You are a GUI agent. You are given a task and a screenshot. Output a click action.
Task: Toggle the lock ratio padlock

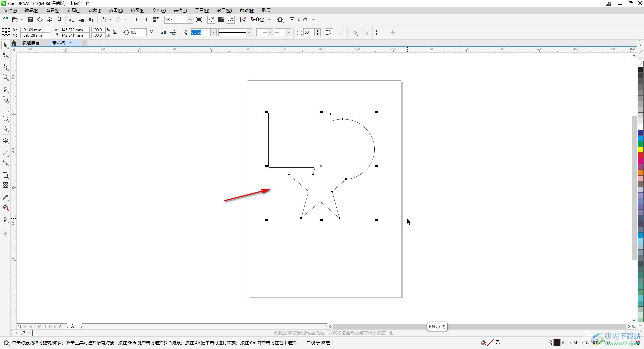pyautogui.click(x=115, y=32)
